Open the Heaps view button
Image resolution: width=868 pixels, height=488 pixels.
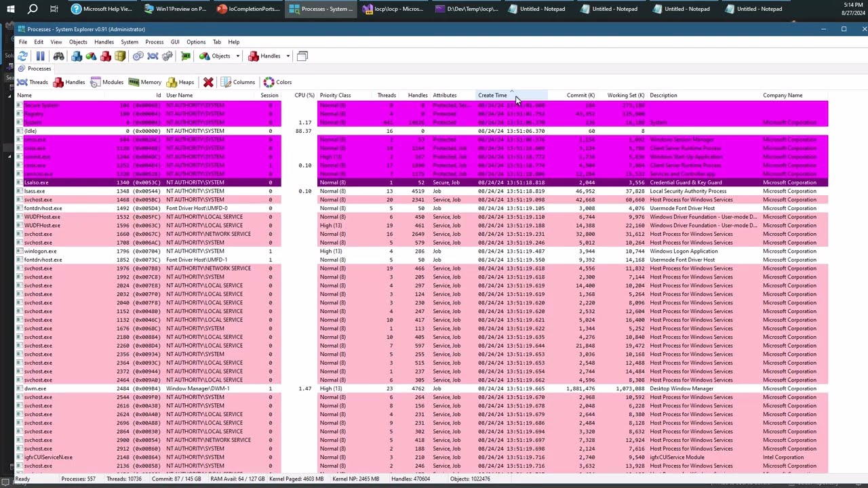[x=180, y=82]
